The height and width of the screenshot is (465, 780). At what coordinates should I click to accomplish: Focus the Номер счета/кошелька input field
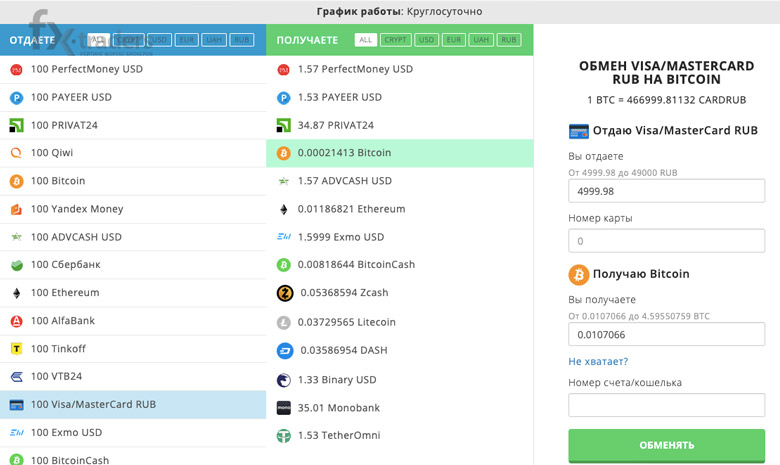coord(667,405)
